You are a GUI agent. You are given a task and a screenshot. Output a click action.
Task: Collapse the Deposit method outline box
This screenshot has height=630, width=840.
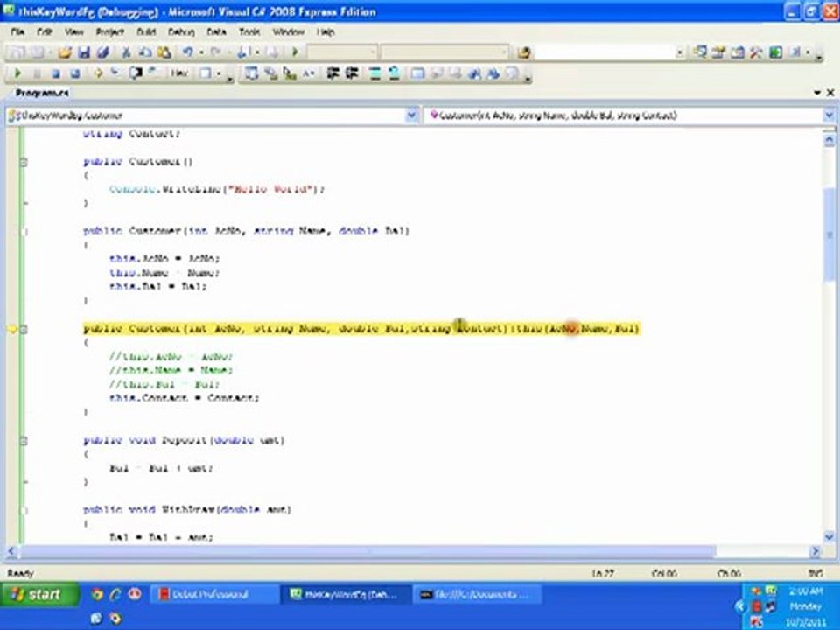(24, 441)
